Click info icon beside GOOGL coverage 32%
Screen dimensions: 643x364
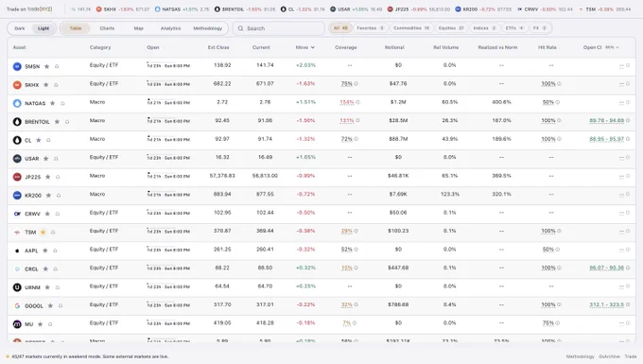tap(356, 304)
